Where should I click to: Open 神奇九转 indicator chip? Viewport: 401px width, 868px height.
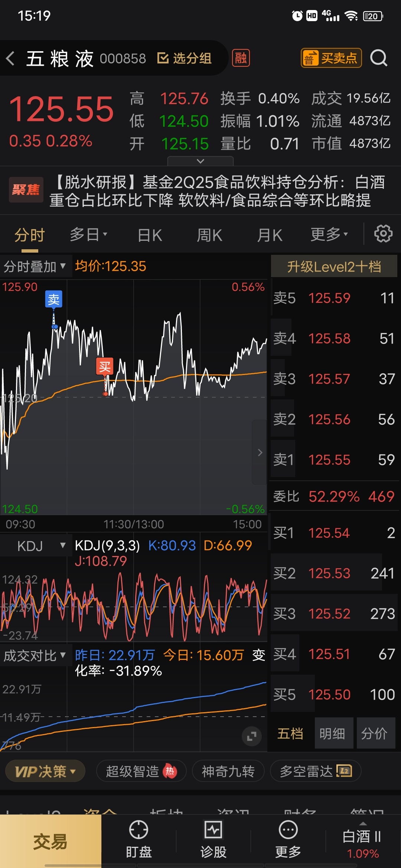(228, 771)
